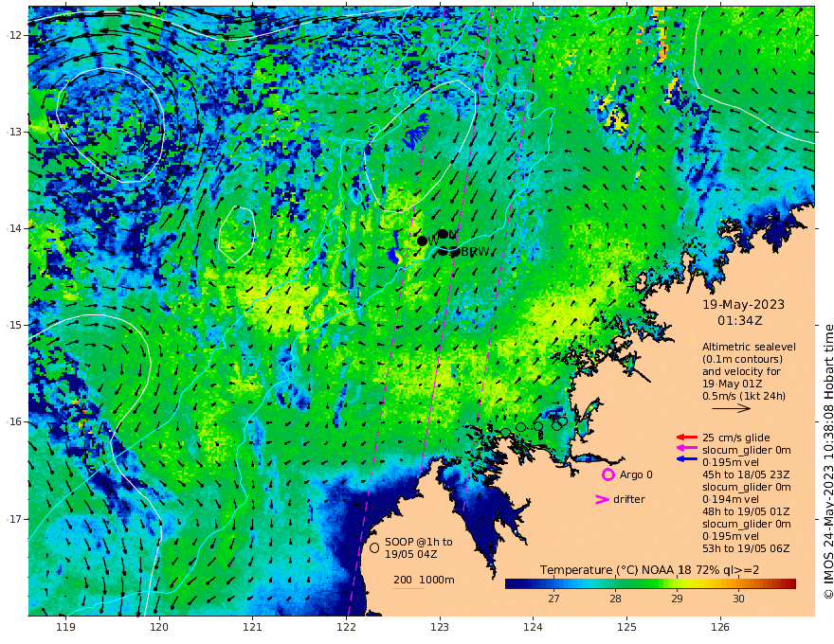Click the 28 tick on the color bar
The height and width of the screenshot is (644, 834).
point(615,599)
